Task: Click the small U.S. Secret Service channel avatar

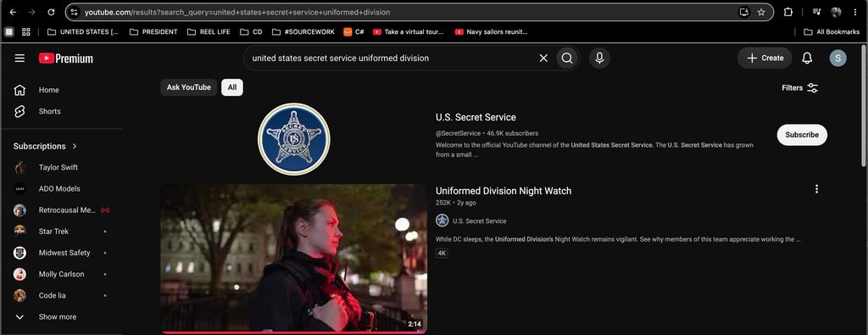Action: pyautogui.click(x=442, y=221)
